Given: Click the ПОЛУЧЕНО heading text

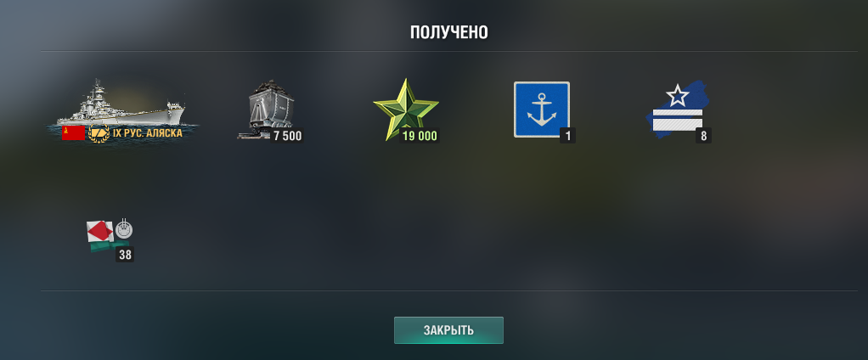Looking at the screenshot, I should (x=449, y=32).
